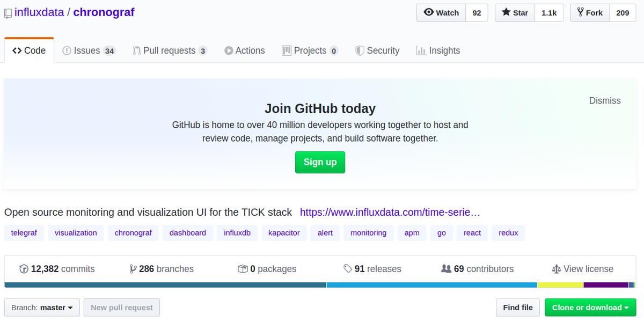
Task: Click the repository book icon beside influxdata
Action: click(8, 13)
